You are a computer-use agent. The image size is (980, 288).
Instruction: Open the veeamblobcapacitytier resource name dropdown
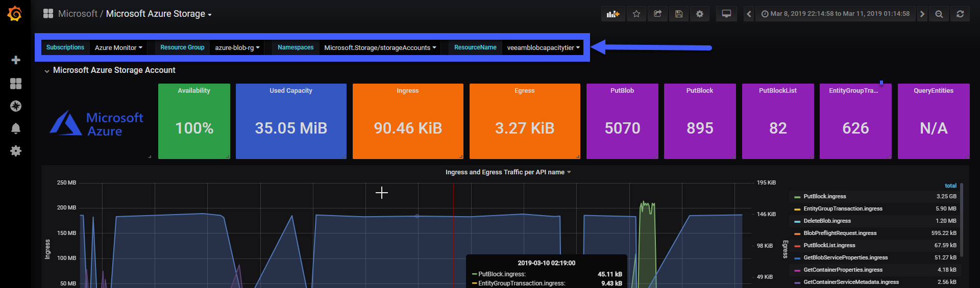[543, 47]
